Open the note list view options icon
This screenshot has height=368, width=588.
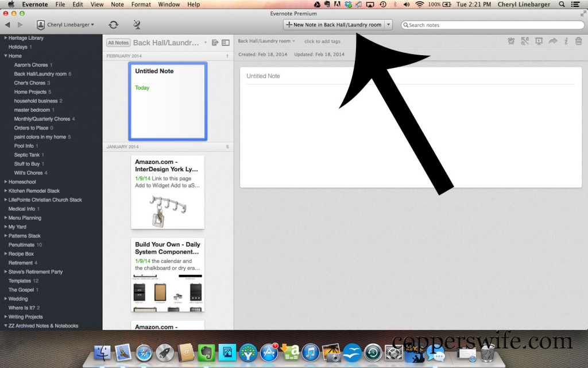coord(225,43)
